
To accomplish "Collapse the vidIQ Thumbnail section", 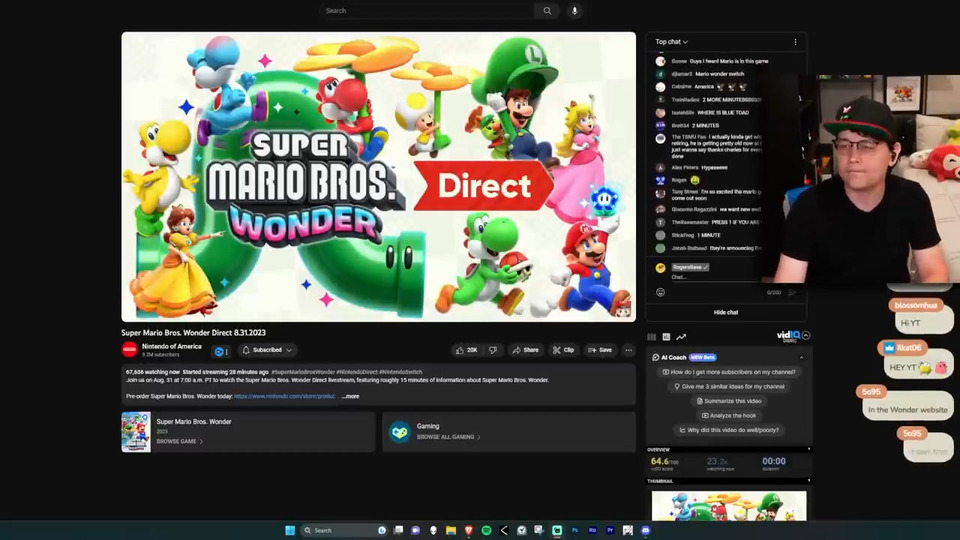I will [809, 481].
